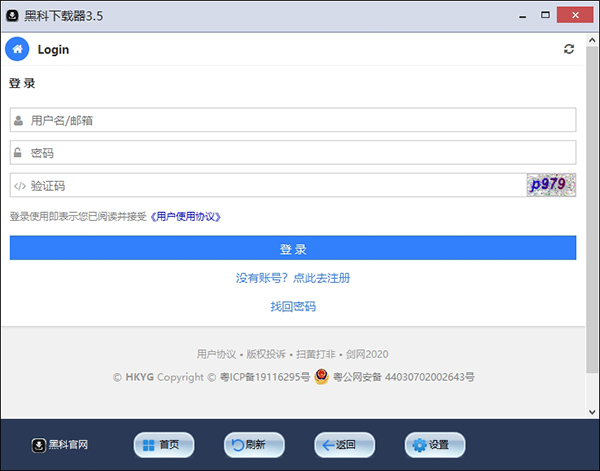Click the code brackets icon in captcha field
The image size is (600, 471).
coord(20,186)
